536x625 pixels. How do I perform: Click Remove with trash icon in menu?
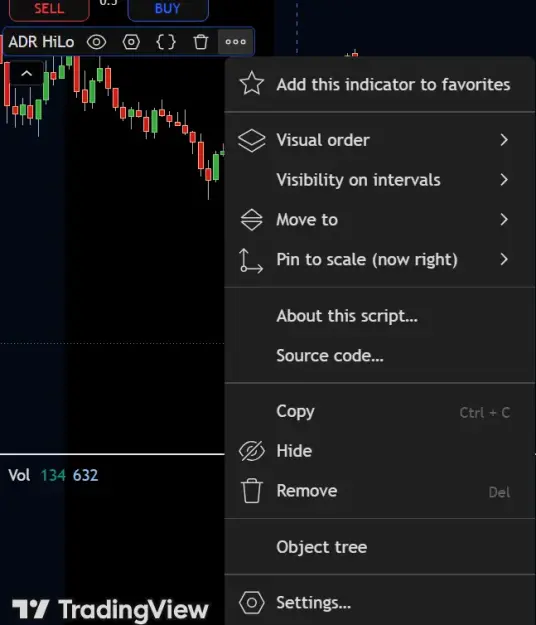[380, 491]
